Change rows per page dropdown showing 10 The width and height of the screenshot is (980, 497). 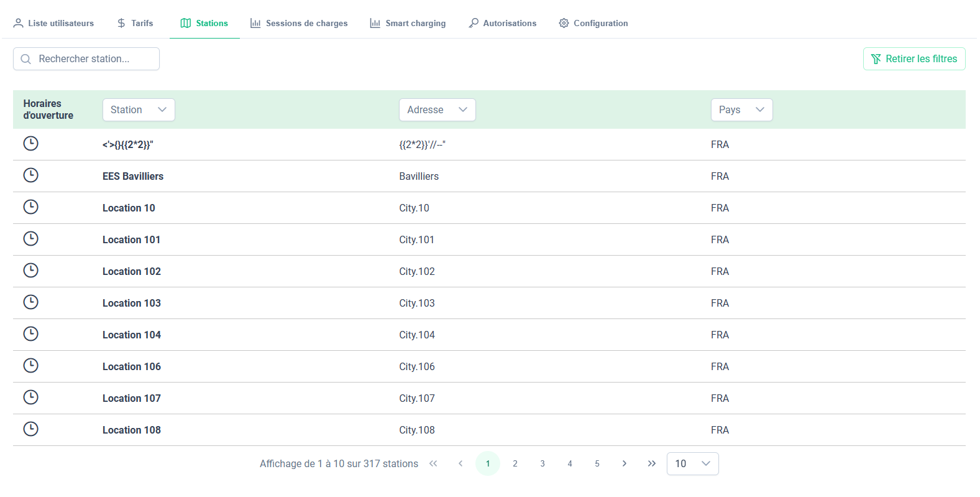coord(692,463)
